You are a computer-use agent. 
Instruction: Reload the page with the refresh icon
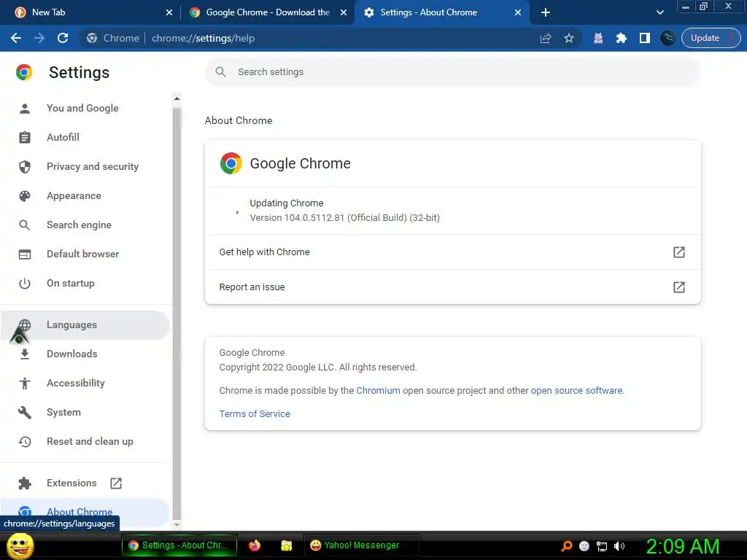(x=63, y=38)
